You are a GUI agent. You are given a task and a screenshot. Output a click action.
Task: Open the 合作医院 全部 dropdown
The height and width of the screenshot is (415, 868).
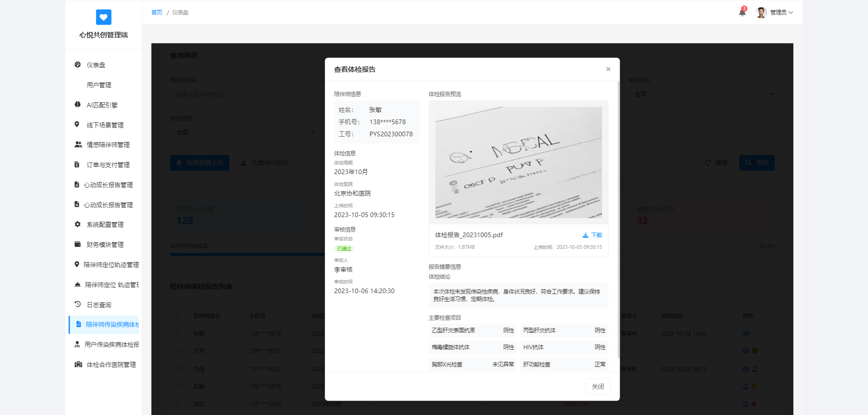click(x=245, y=132)
